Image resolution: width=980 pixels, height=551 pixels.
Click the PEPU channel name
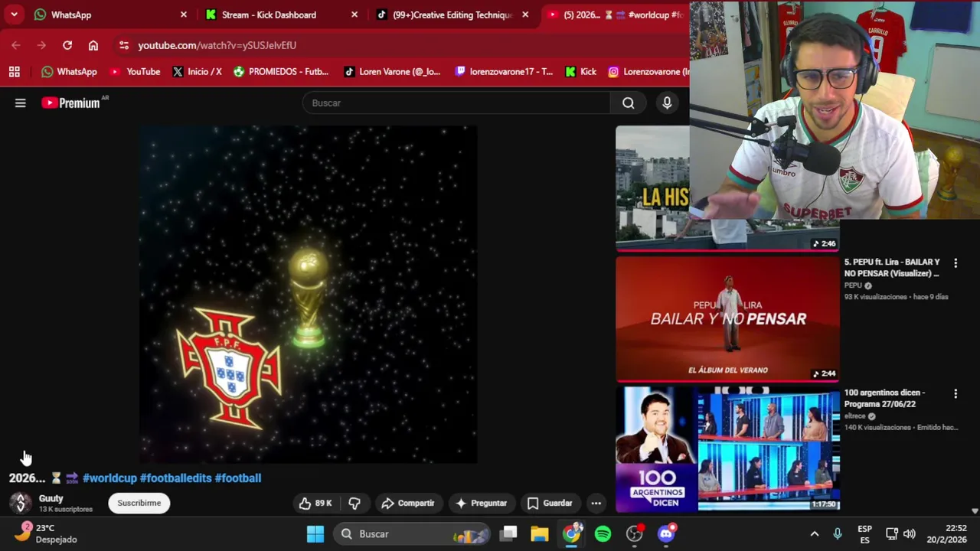tap(853, 285)
